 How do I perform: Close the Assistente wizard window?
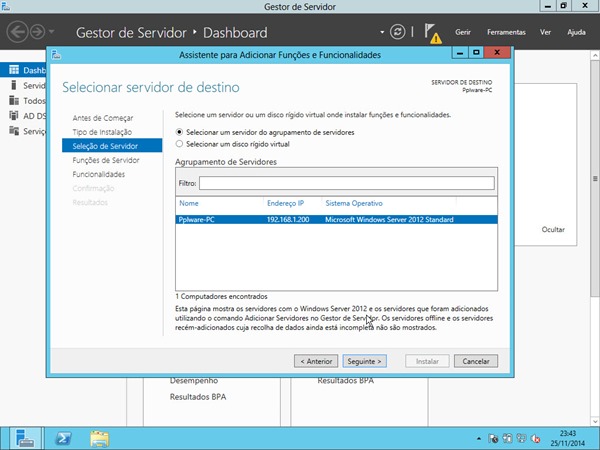pos(497,52)
